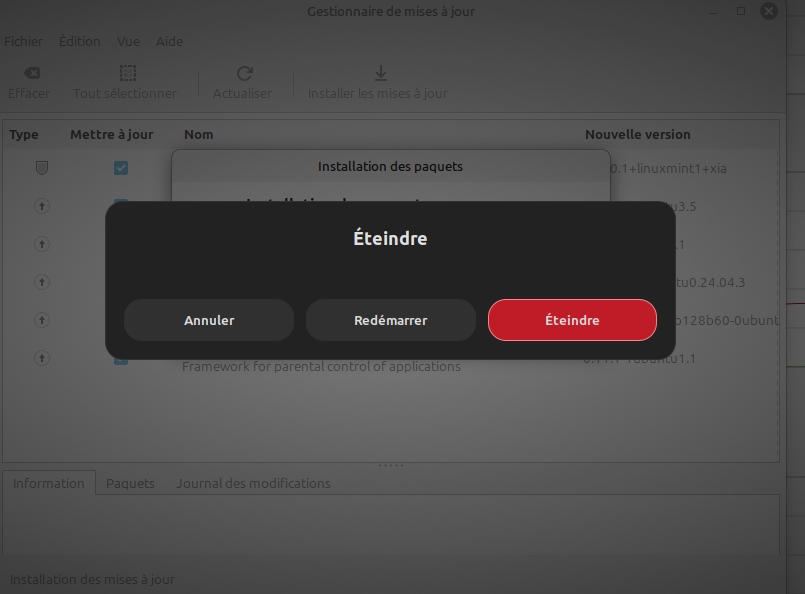
Task: Click 'Installation des mises à jour' status text
Action: (x=92, y=579)
